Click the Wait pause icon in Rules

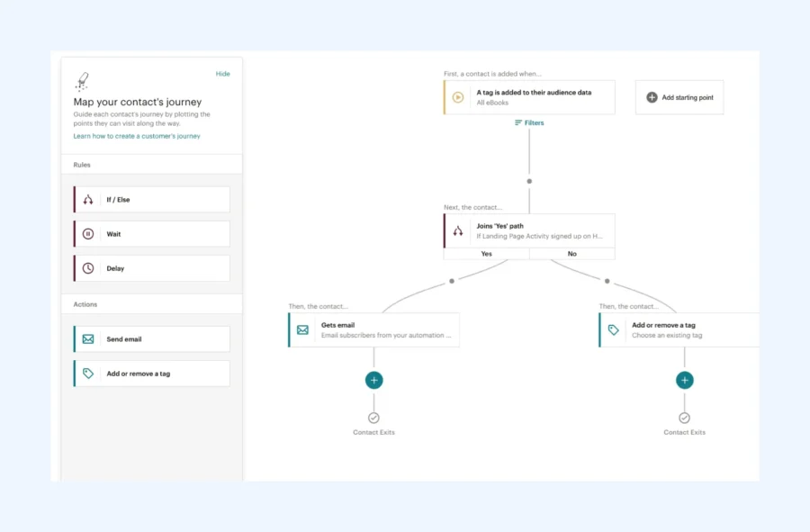pyautogui.click(x=88, y=234)
